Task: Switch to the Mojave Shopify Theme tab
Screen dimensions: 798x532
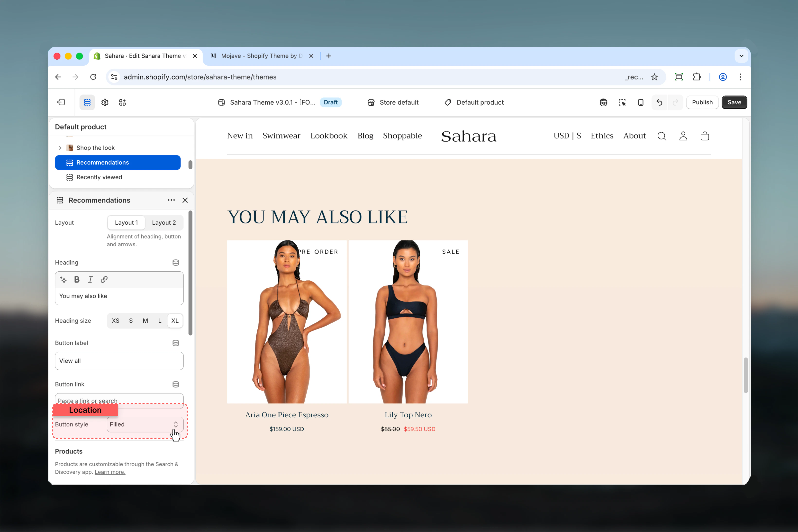Action: tap(261, 56)
